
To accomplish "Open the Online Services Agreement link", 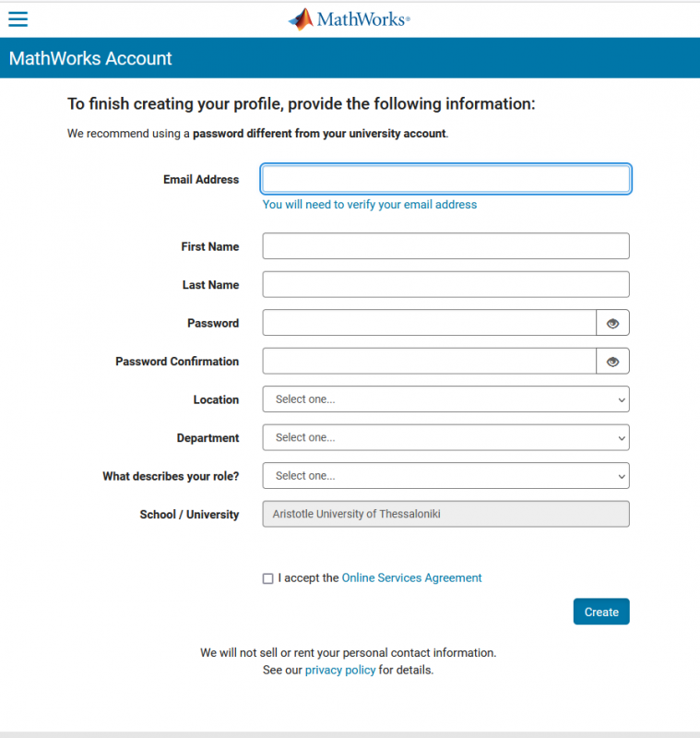I will (411, 578).
